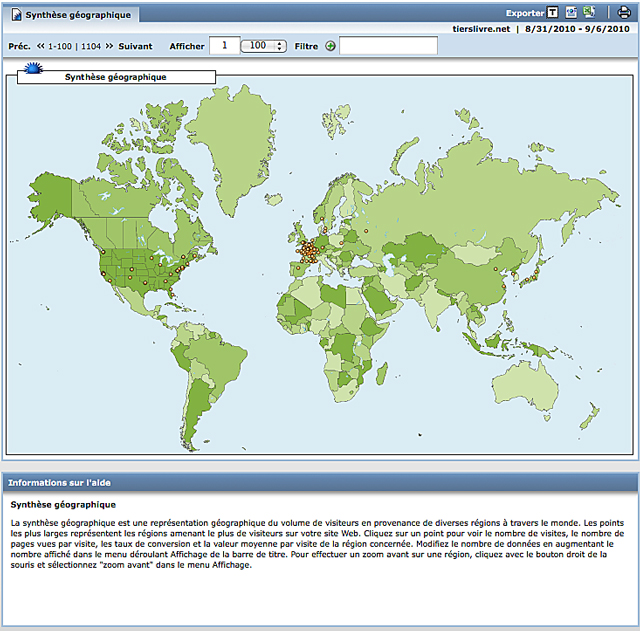Click the double-right arrow beside Suivant
Screen dimensions: 640x631
click(110, 46)
